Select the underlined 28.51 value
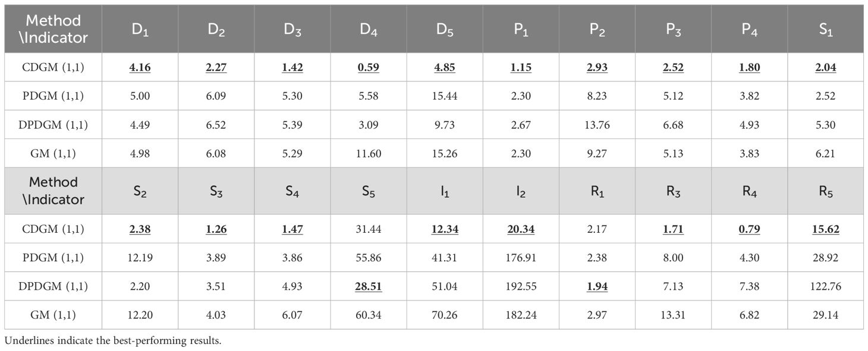 click(x=368, y=286)
